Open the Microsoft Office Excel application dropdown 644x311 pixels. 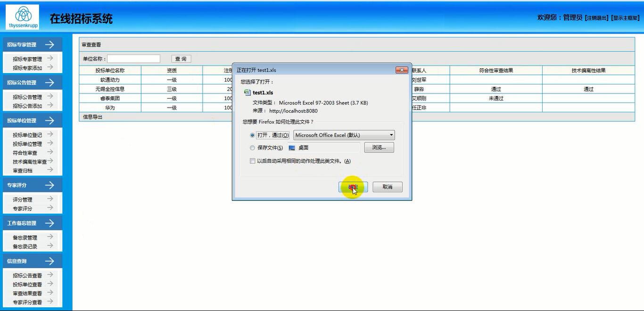pos(344,135)
